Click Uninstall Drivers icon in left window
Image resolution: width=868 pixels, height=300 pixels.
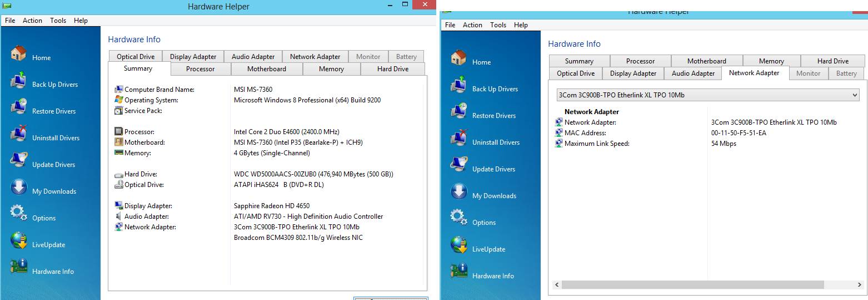click(x=18, y=134)
